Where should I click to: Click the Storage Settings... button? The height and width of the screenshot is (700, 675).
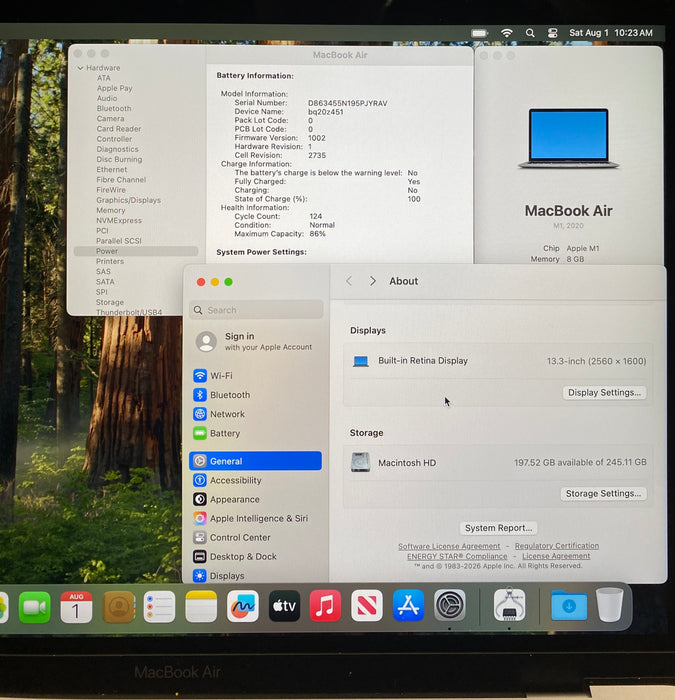point(603,493)
